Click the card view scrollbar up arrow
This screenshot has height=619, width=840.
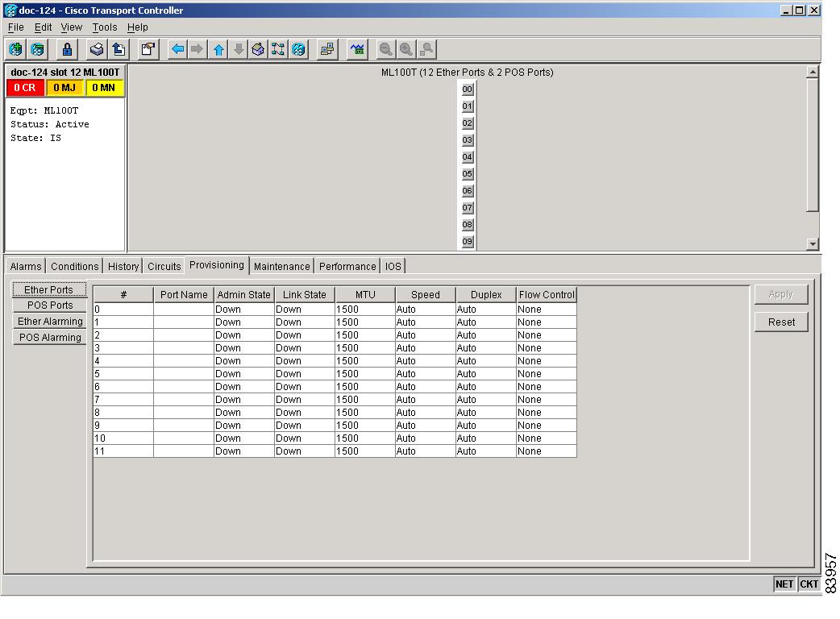(813, 72)
